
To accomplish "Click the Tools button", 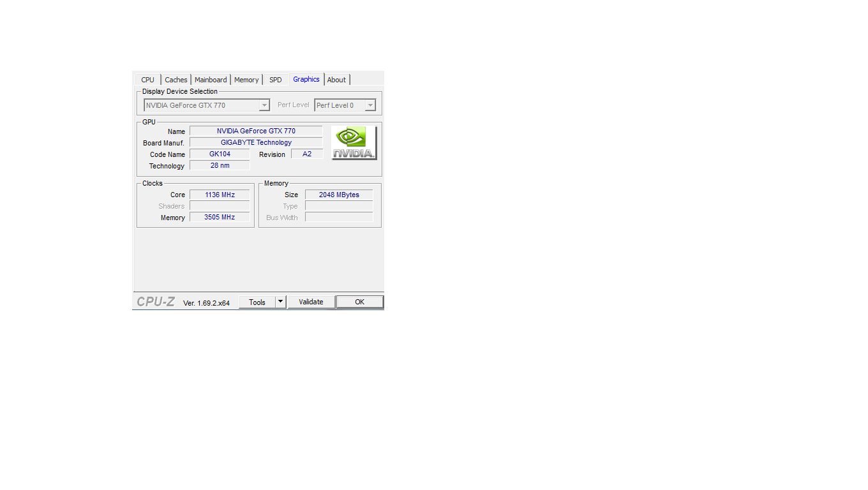I will click(257, 302).
